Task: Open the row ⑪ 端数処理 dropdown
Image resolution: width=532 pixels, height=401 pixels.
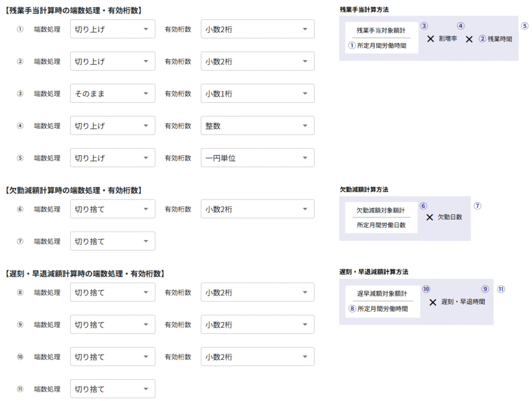Action: (x=112, y=389)
